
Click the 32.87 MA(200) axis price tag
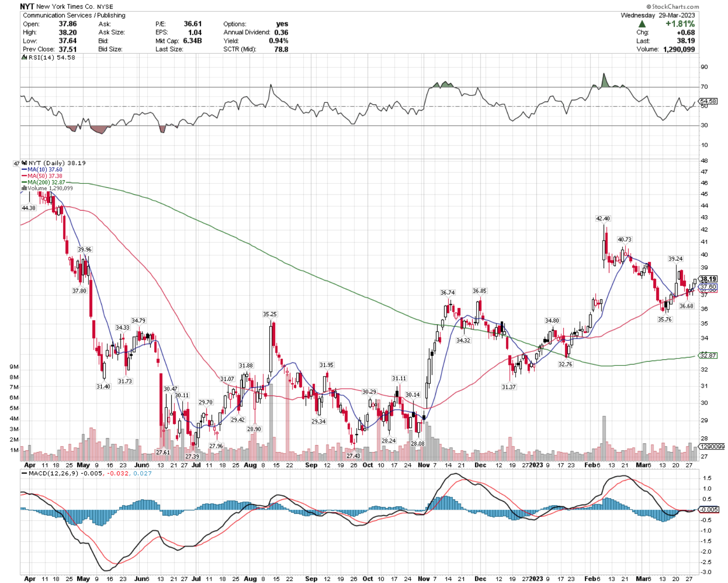(x=708, y=355)
